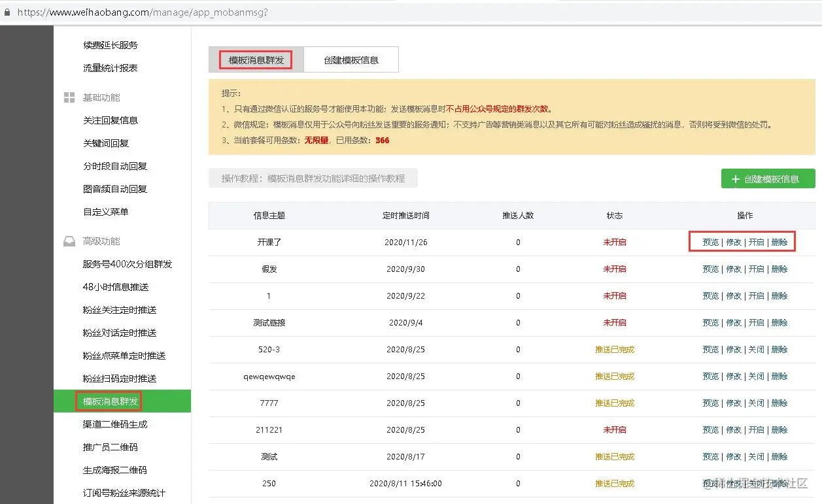Click 推送已完成 status in 520-3 row
This screenshot has width=822, height=504.
[615, 349]
